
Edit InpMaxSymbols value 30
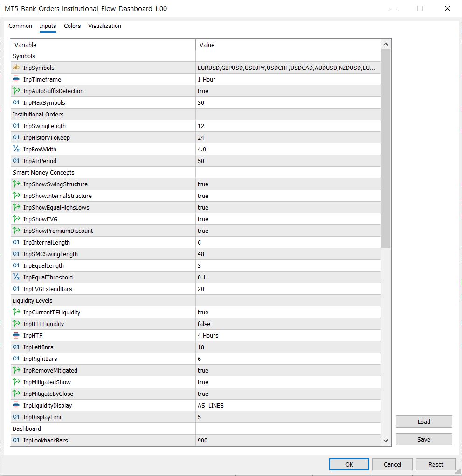288,102
